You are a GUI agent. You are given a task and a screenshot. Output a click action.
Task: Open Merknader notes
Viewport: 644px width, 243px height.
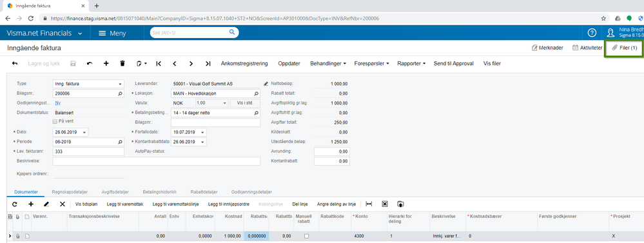547,48
